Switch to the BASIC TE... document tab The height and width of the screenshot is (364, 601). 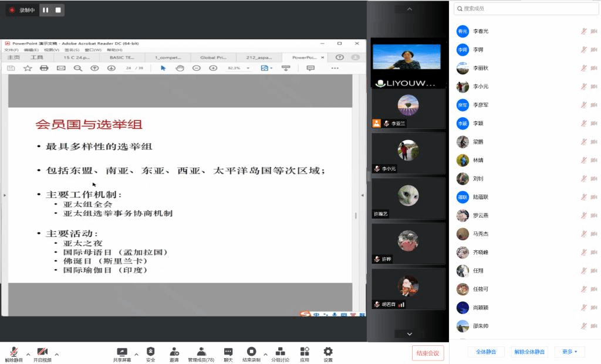click(122, 57)
